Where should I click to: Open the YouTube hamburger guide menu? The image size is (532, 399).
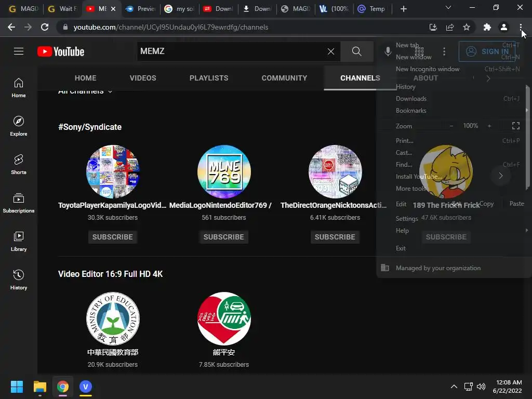[19, 51]
